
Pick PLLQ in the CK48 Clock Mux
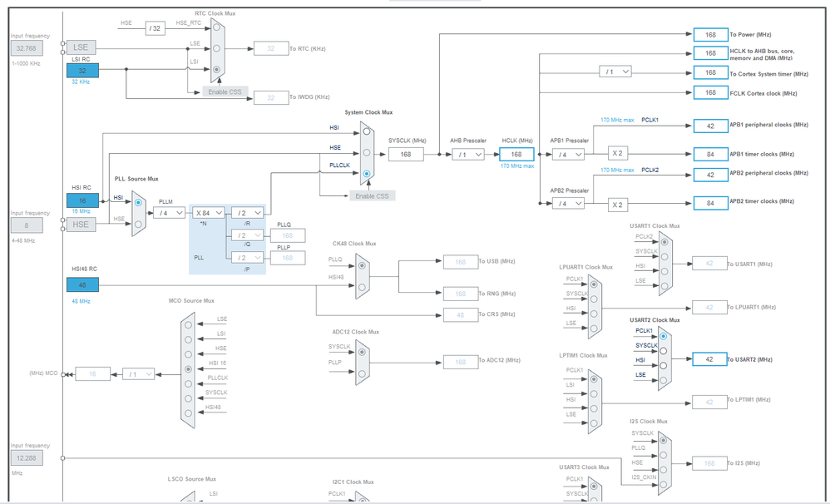[x=362, y=265]
